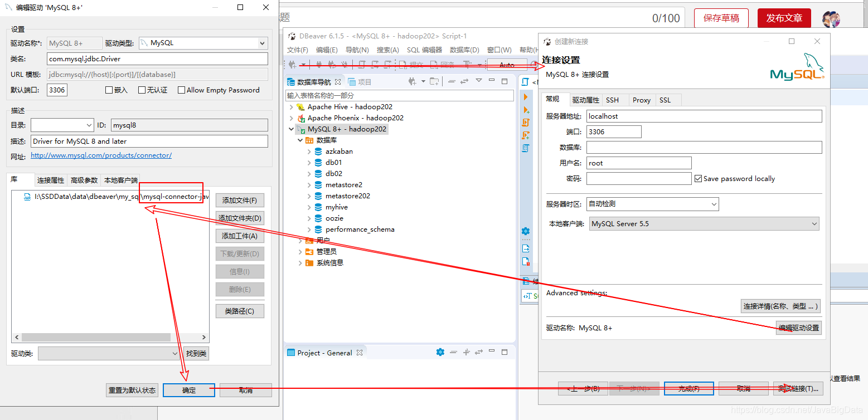The image size is (868, 420).
Task: Collapse MySQL 8+ - hadoop202 node
Action: point(291,129)
